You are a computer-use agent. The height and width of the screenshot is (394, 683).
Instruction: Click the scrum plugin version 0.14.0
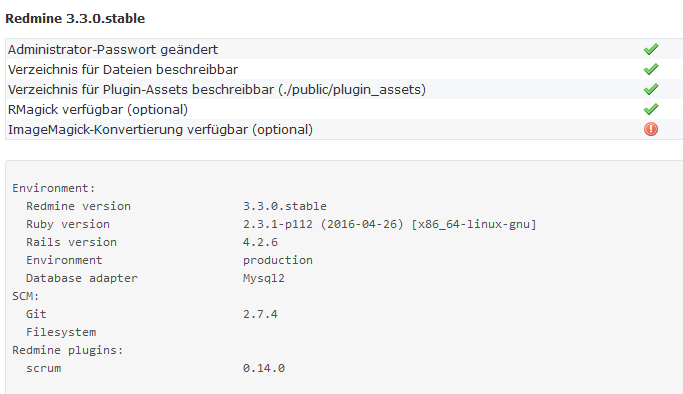point(264,368)
